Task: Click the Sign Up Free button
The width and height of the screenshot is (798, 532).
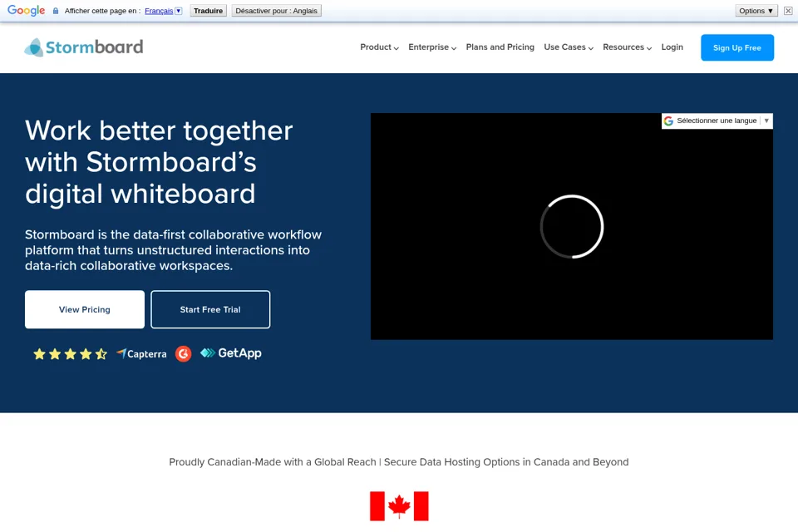Action: (737, 47)
